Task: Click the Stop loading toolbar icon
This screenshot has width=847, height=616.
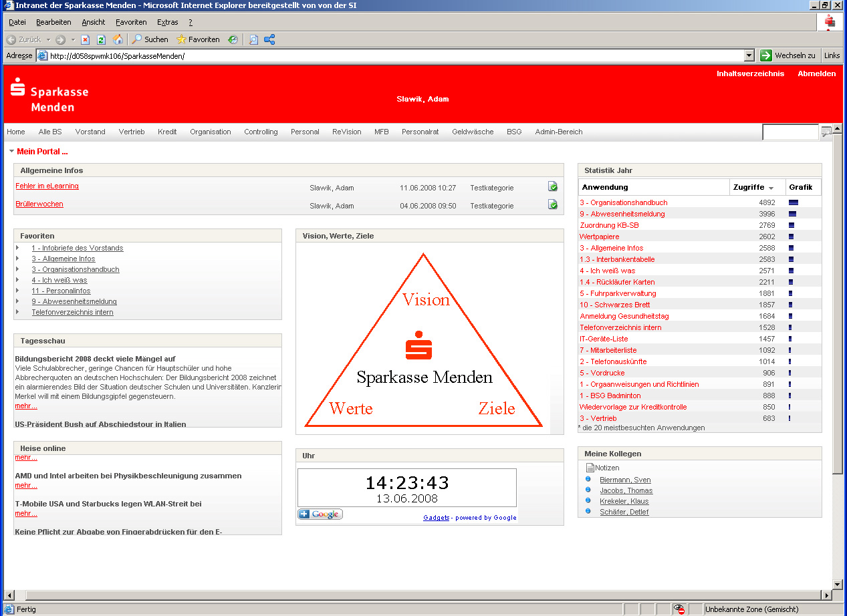Action: pyautogui.click(x=86, y=40)
